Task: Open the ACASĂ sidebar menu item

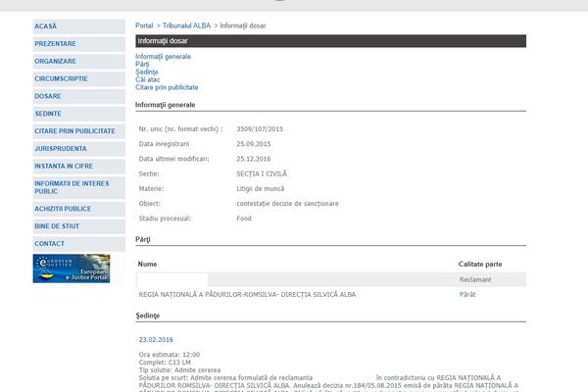Action: point(46,25)
